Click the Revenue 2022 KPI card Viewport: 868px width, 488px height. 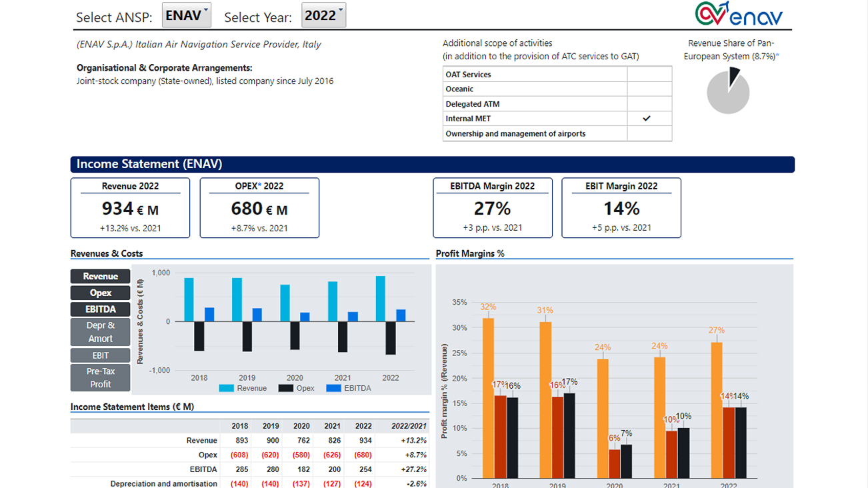coord(130,207)
